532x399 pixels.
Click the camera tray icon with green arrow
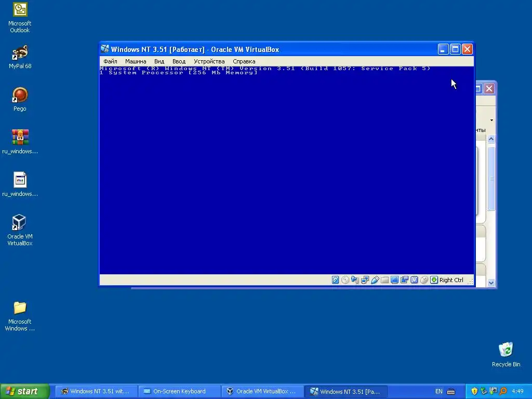(x=494, y=391)
